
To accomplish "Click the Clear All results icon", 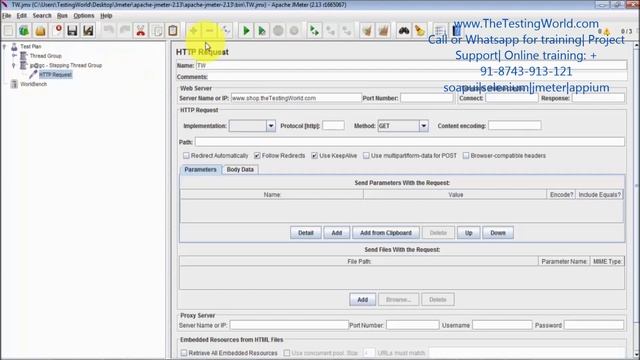I will click(383, 31).
